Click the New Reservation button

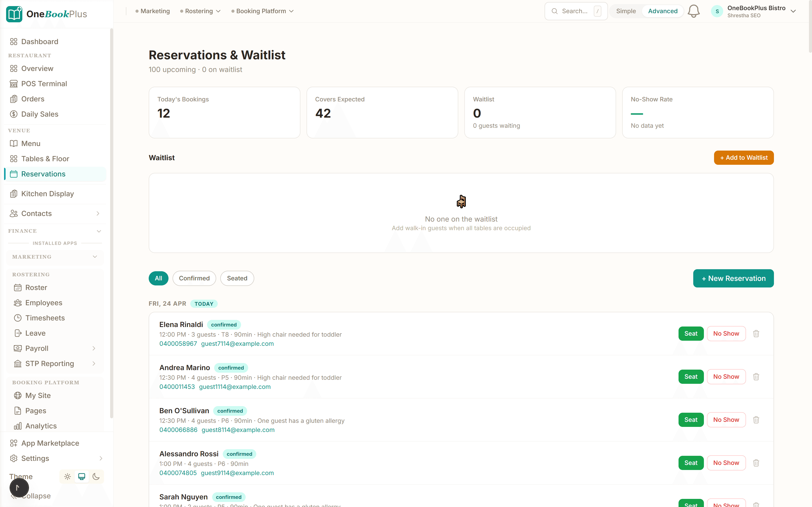coord(733,278)
